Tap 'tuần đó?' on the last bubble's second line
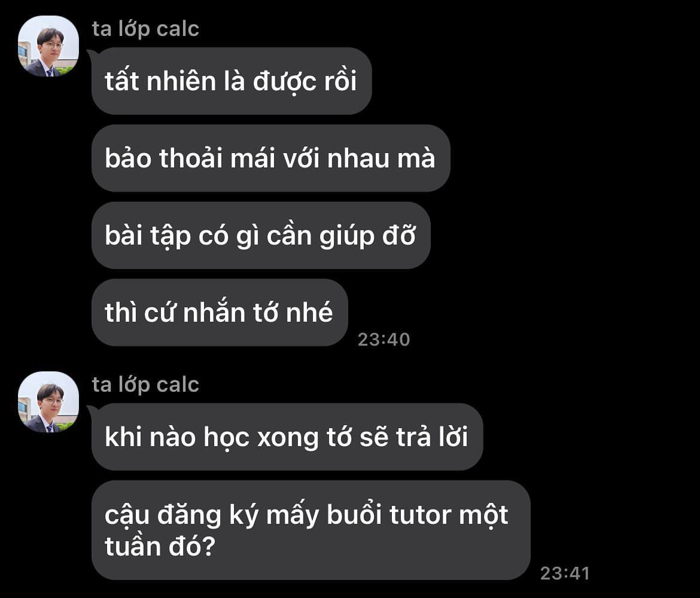This screenshot has height=598, width=700. 160,546
